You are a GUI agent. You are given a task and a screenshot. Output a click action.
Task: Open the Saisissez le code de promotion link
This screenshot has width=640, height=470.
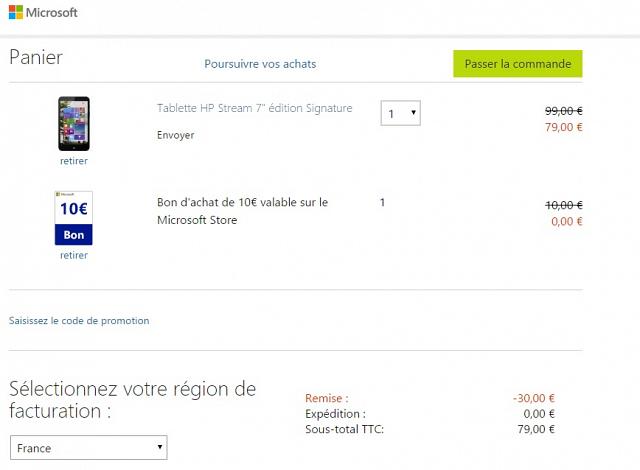(79, 321)
